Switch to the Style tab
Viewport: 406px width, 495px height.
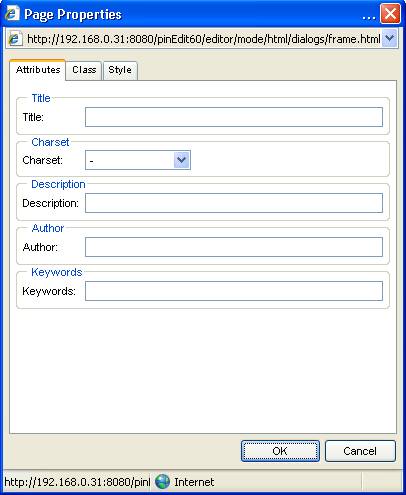[x=120, y=70]
